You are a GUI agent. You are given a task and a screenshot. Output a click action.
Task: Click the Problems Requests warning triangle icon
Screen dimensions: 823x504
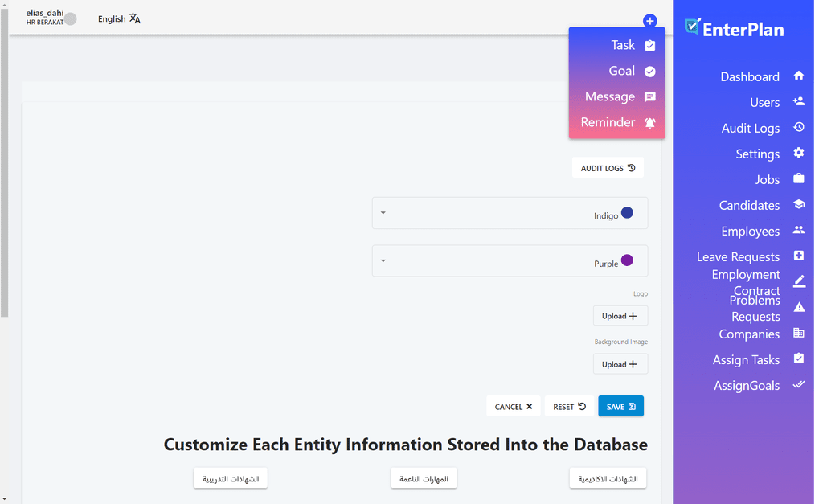pyautogui.click(x=798, y=307)
